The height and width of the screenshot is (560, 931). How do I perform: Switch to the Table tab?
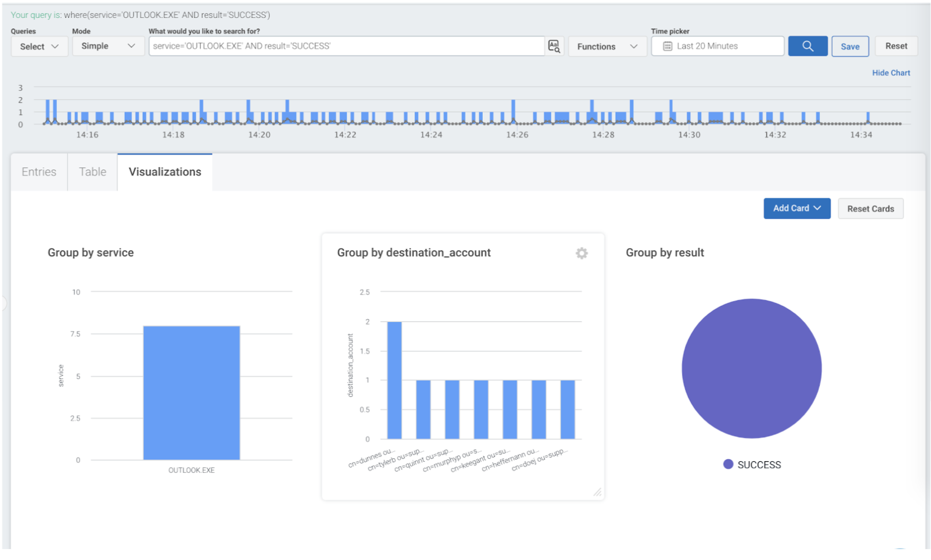pyautogui.click(x=93, y=172)
